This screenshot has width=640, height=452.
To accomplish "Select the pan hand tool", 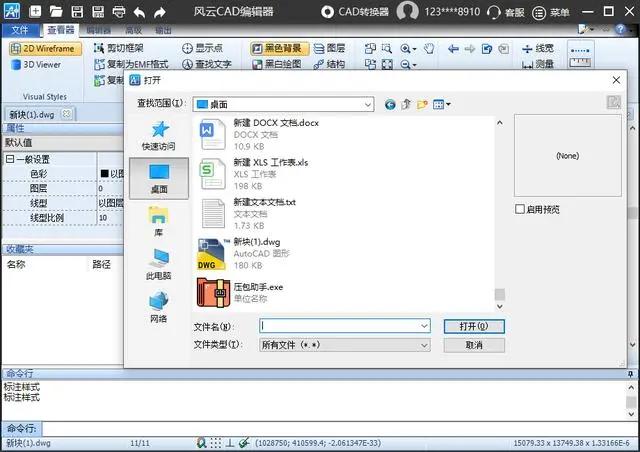I will [x=429, y=49].
